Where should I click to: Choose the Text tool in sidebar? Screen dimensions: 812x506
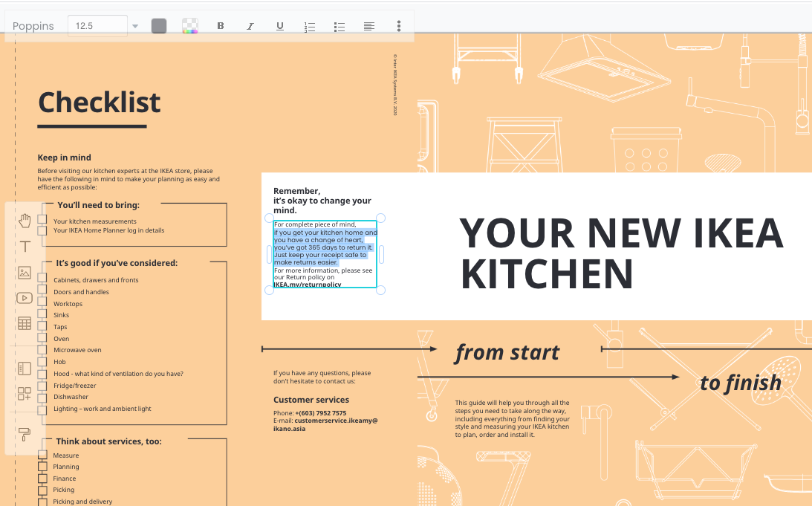25,247
